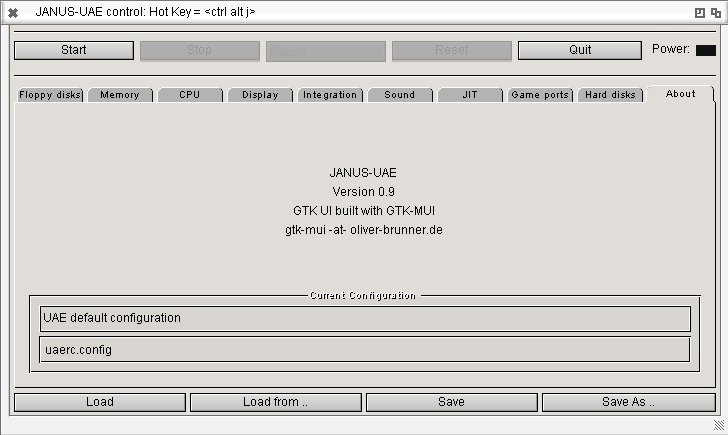
Task: Save the configuration
Action: pos(452,402)
